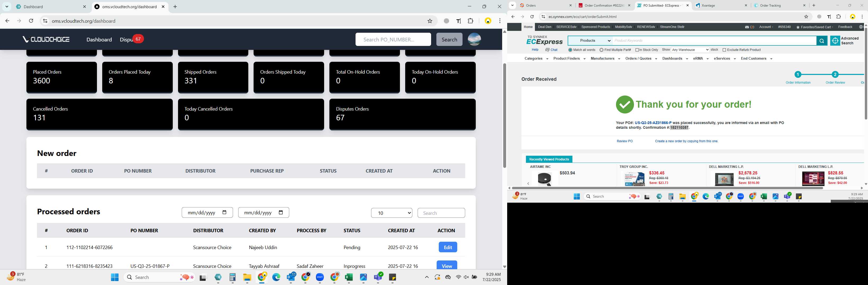Click the dashboard page vertical scrollbar
The width and height of the screenshot is (868, 285).
505,115
